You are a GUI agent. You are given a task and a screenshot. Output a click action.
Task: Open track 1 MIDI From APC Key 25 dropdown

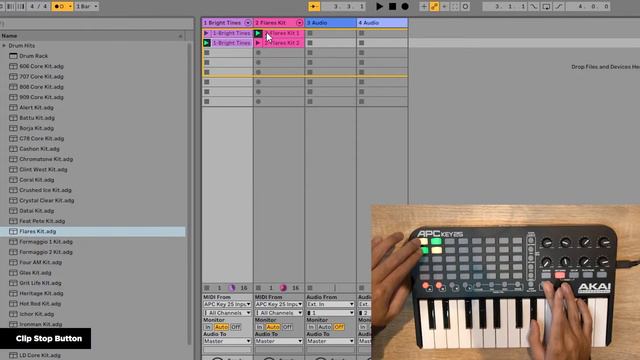(x=227, y=304)
